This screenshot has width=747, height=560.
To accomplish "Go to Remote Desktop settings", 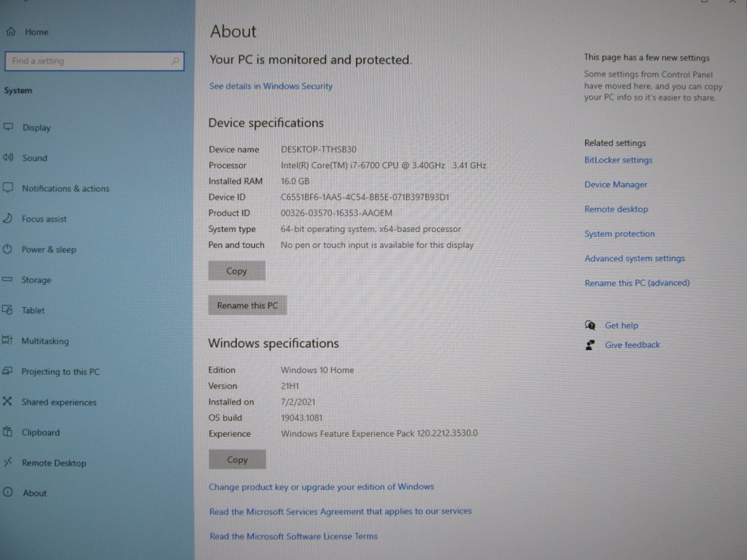I will [x=54, y=463].
